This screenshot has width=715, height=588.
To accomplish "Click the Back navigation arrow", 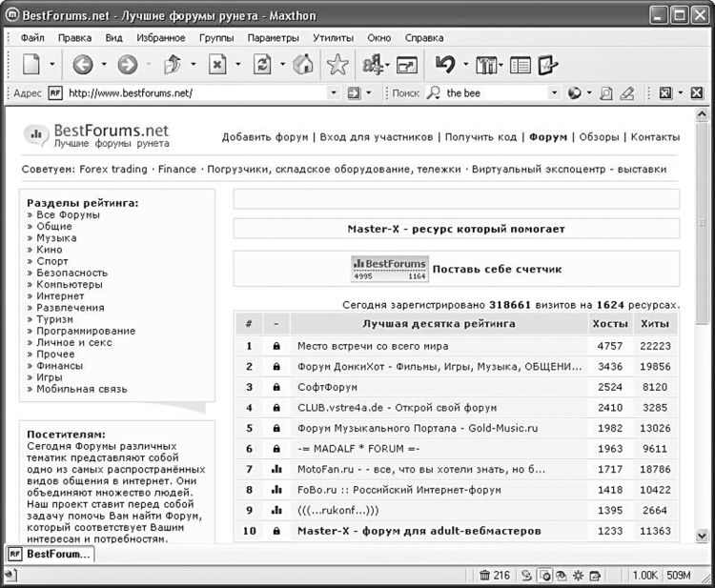I will [83, 64].
